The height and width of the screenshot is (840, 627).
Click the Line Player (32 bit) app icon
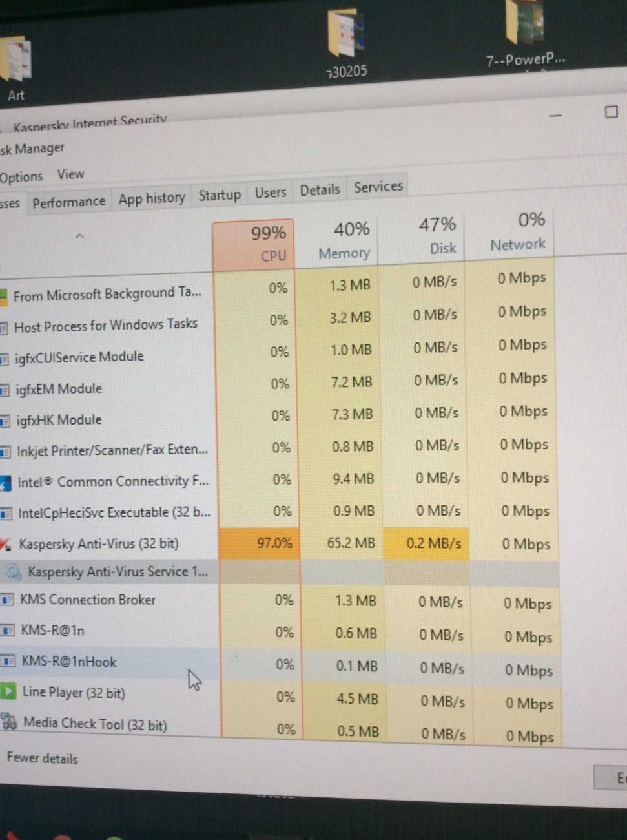coord(8,692)
